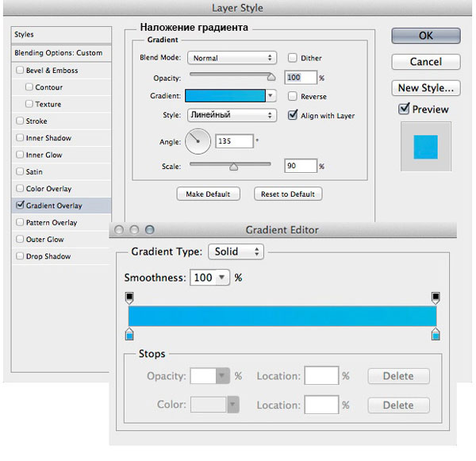Image resolution: width=476 pixels, height=461 pixels.
Task: Open the Style dropdown showing Линейный
Action: (232, 115)
